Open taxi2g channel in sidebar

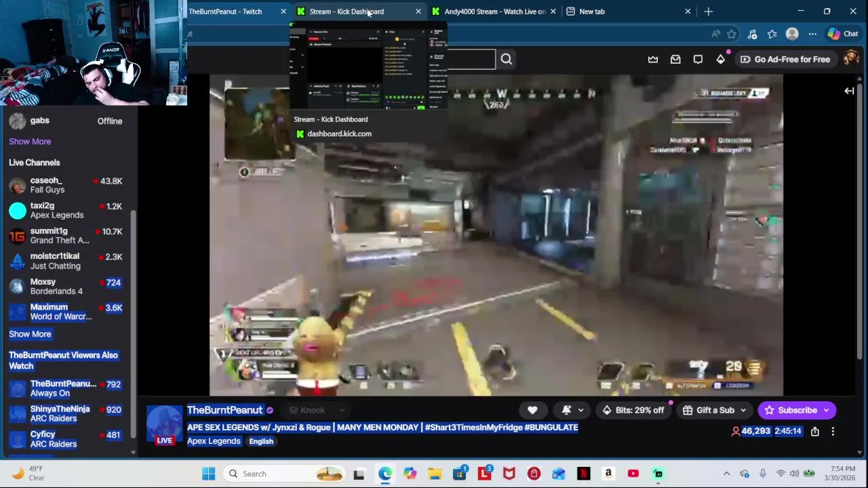point(66,210)
